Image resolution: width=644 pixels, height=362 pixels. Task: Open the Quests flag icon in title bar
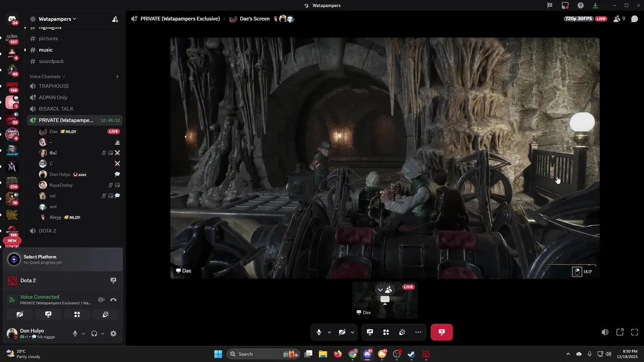(550, 6)
